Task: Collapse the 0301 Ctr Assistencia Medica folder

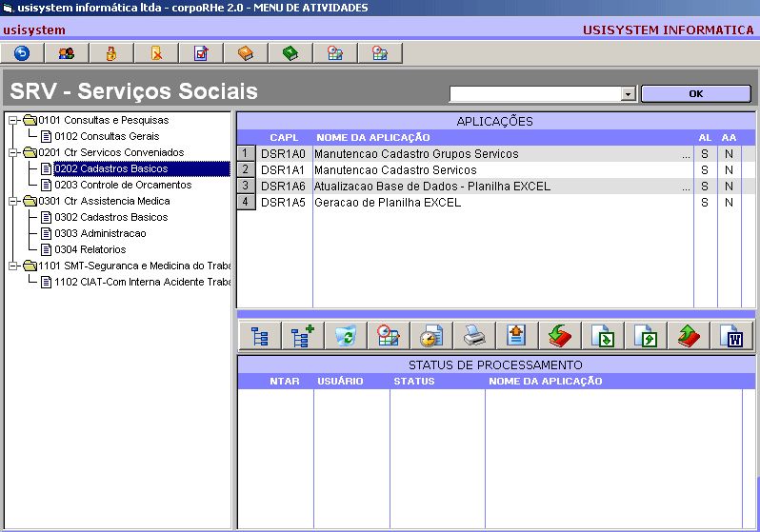Action: pyautogui.click(x=13, y=201)
